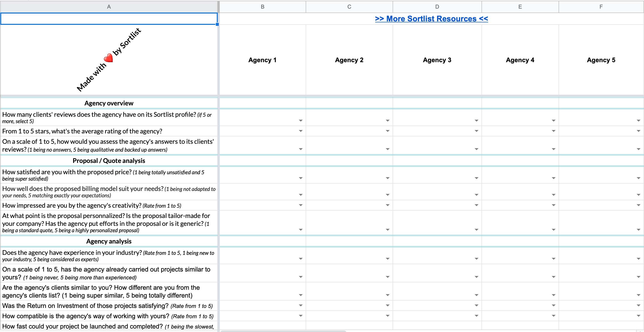Select the 'From 1 to 5 stars' question cell
The image size is (644, 332).
pyautogui.click(x=109, y=131)
